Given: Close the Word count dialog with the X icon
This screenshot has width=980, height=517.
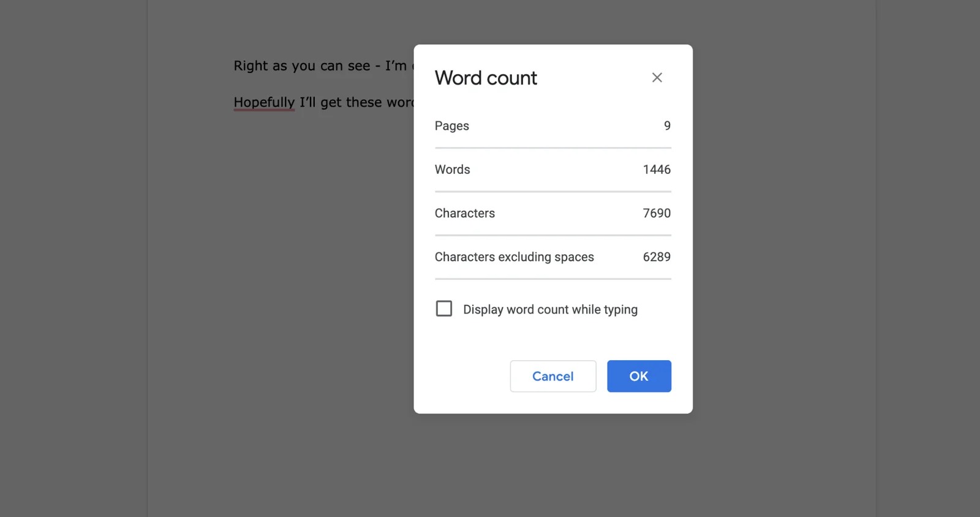Looking at the screenshot, I should click(657, 78).
